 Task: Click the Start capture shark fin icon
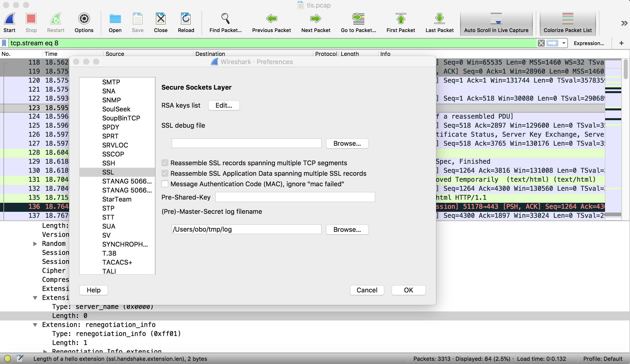[10, 19]
